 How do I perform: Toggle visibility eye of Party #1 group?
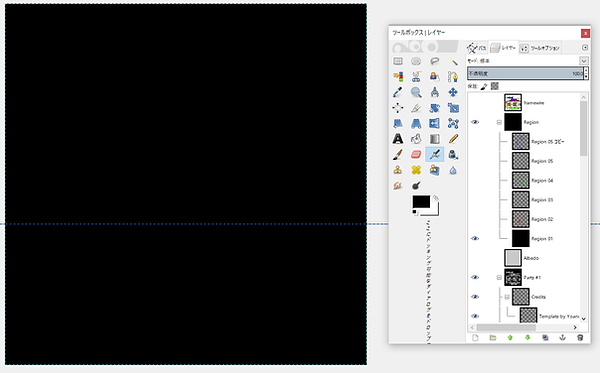pyautogui.click(x=475, y=277)
